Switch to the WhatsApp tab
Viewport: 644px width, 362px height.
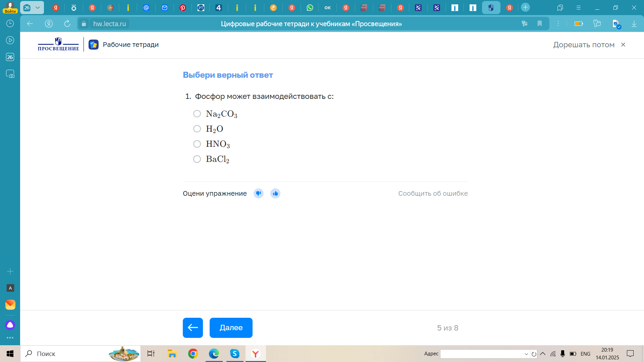coord(310,7)
